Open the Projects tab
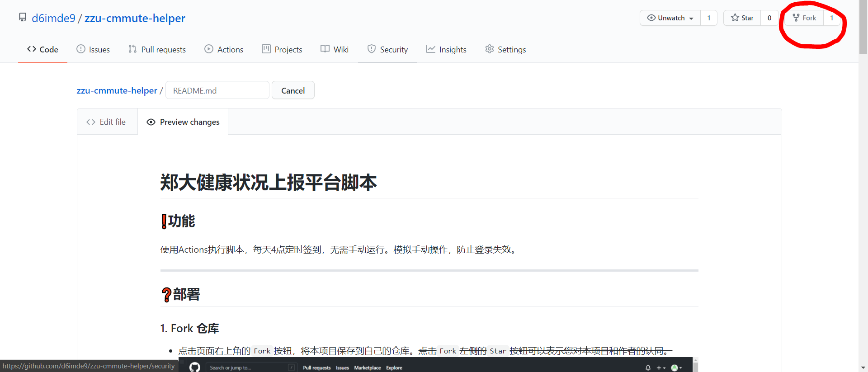 pyautogui.click(x=282, y=49)
